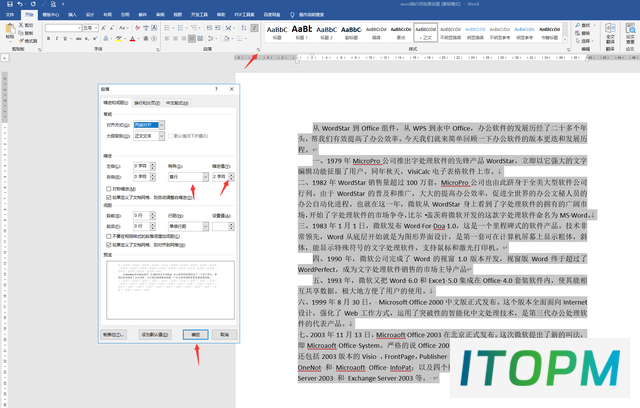This screenshot has width=640, height=408.
Task: Apply bold formatting with the B icon
Action: [x=49, y=39]
